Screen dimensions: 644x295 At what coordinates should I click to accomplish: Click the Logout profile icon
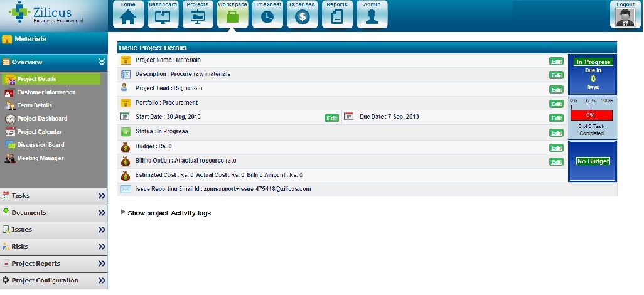[625, 16]
